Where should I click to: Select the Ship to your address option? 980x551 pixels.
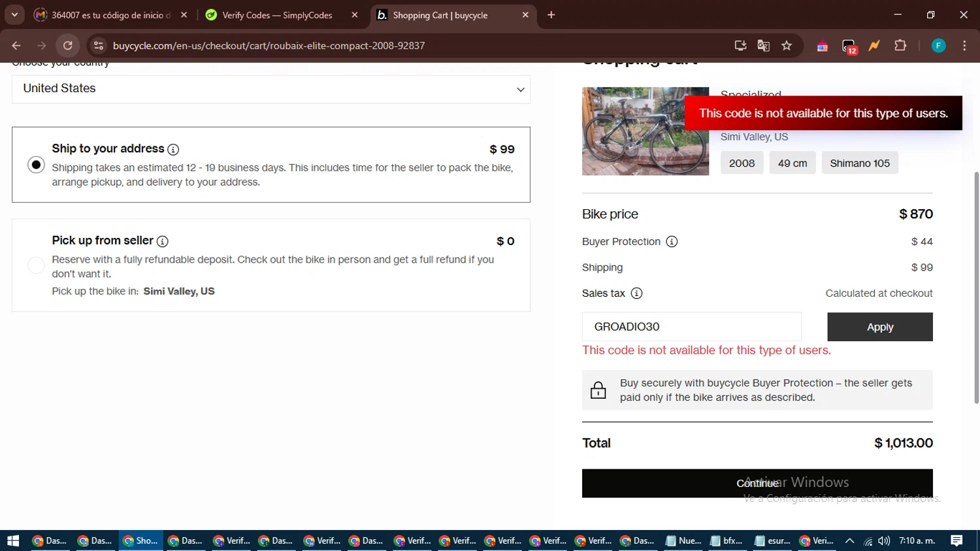tap(36, 165)
